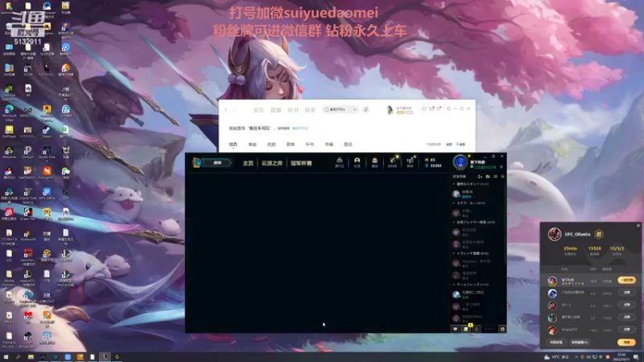Open WeGame desktop shortcut
The image size is (644, 362).
(9, 152)
